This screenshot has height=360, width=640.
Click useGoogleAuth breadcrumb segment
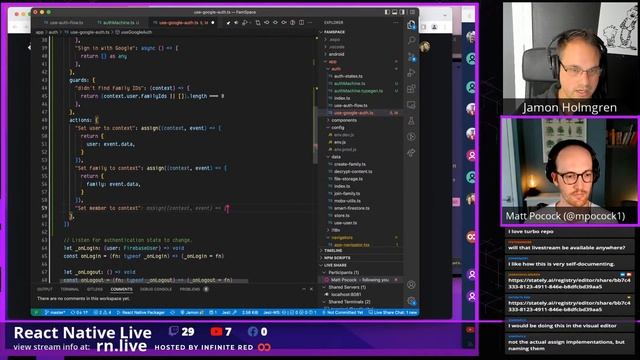137,32
